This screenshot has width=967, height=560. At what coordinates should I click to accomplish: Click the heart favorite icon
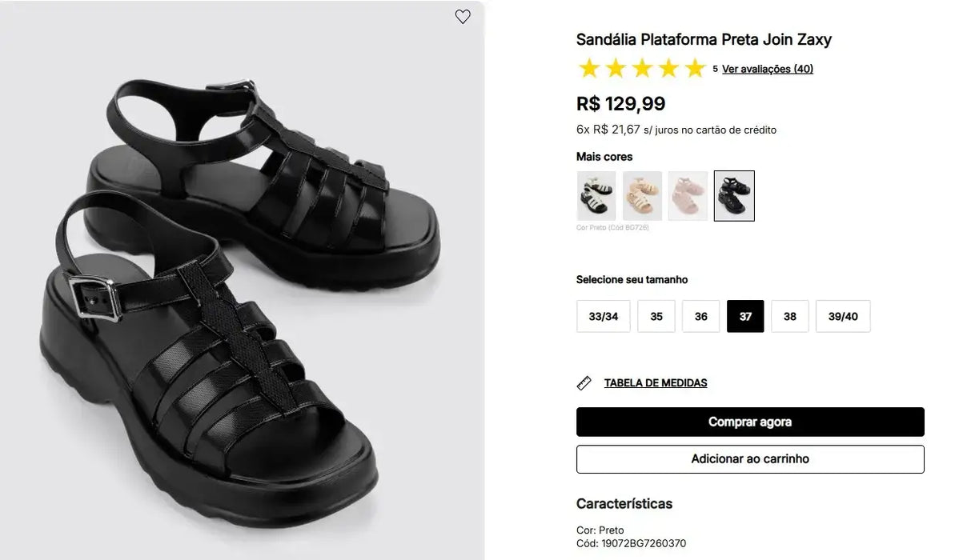click(x=463, y=17)
